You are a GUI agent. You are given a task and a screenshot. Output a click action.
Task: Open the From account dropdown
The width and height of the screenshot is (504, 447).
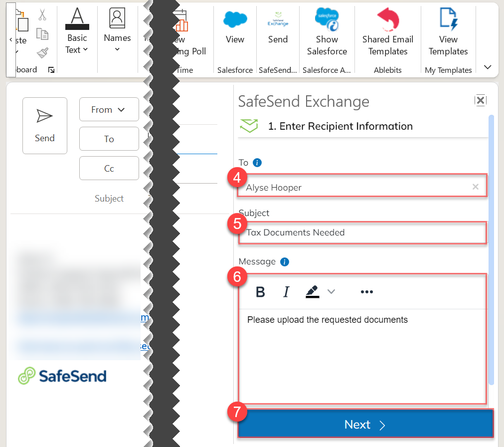click(x=109, y=110)
